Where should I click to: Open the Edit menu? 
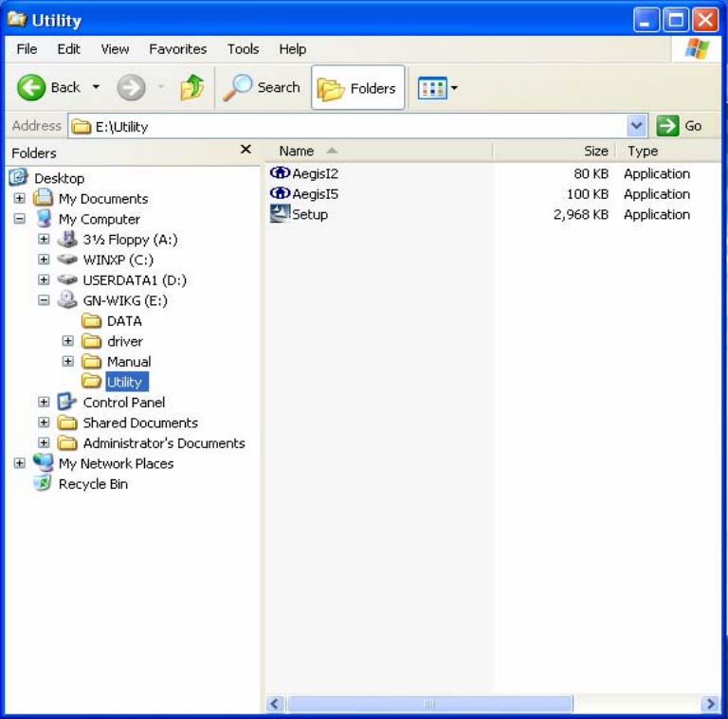68,48
